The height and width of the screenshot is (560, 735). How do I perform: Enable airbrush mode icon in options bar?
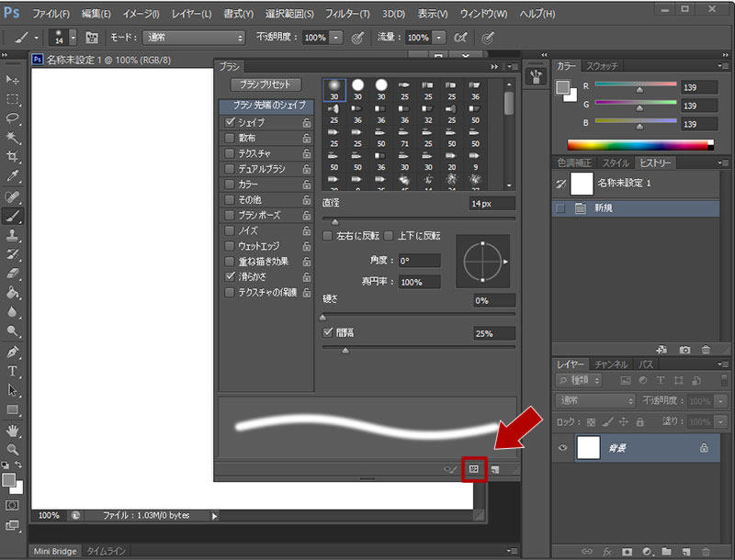coord(461,38)
